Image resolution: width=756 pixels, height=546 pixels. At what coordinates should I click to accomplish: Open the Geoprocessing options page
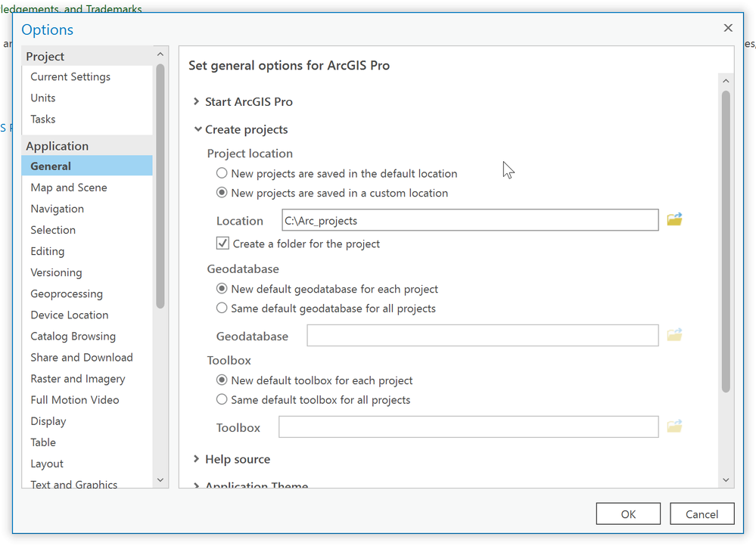(x=67, y=293)
